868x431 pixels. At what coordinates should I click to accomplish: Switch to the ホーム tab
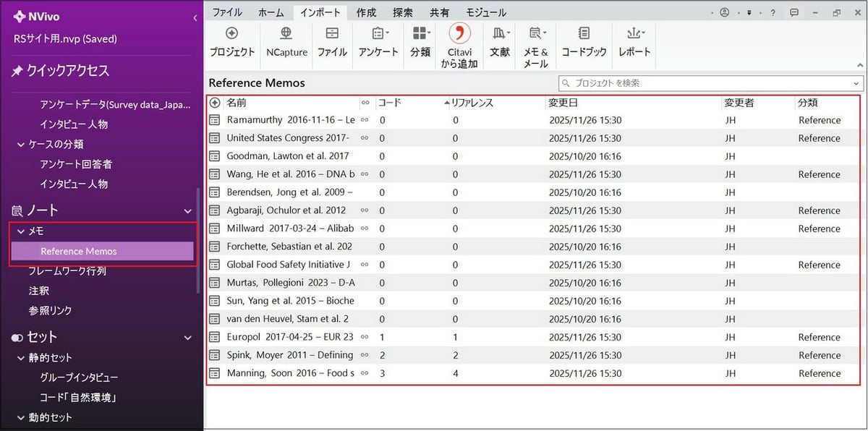point(271,12)
